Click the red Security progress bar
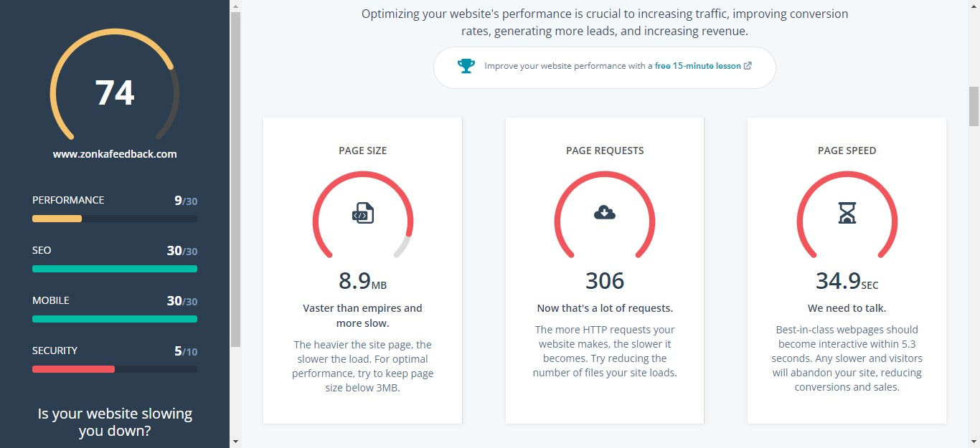 coord(73,369)
